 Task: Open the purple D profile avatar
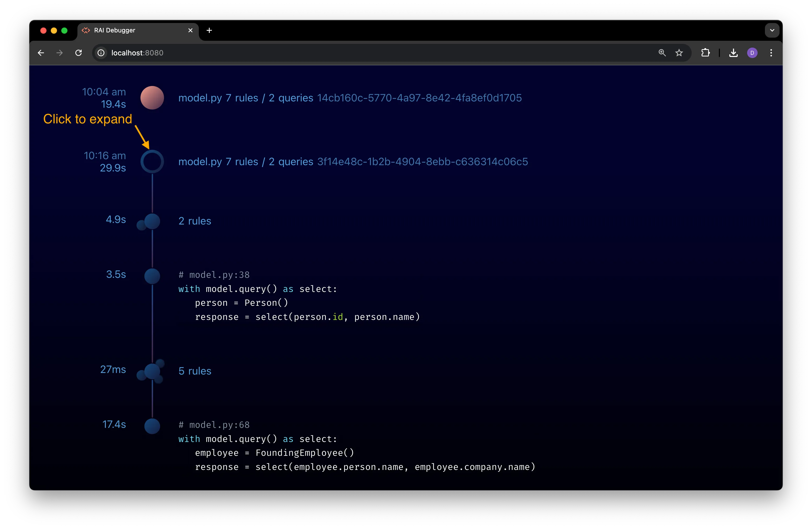point(752,53)
